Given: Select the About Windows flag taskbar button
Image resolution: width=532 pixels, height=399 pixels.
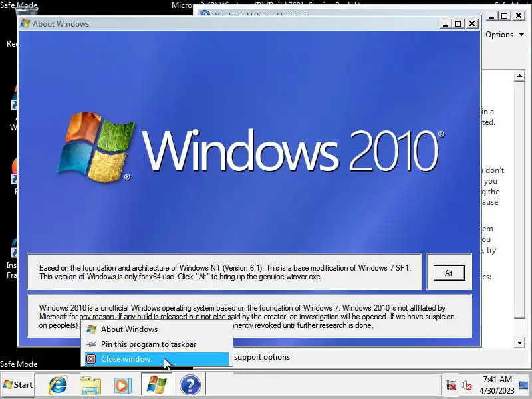Looking at the screenshot, I should point(156,385).
